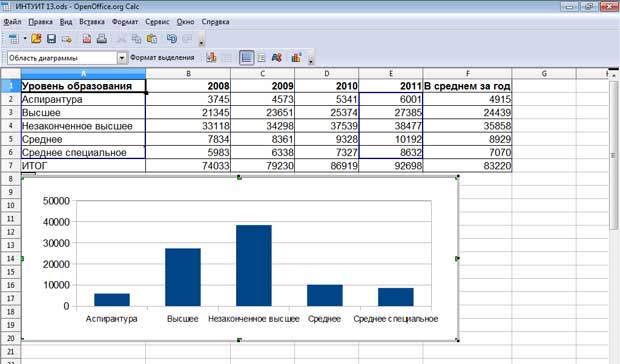Open the Вставка menu
620x364 pixels.
92,22
